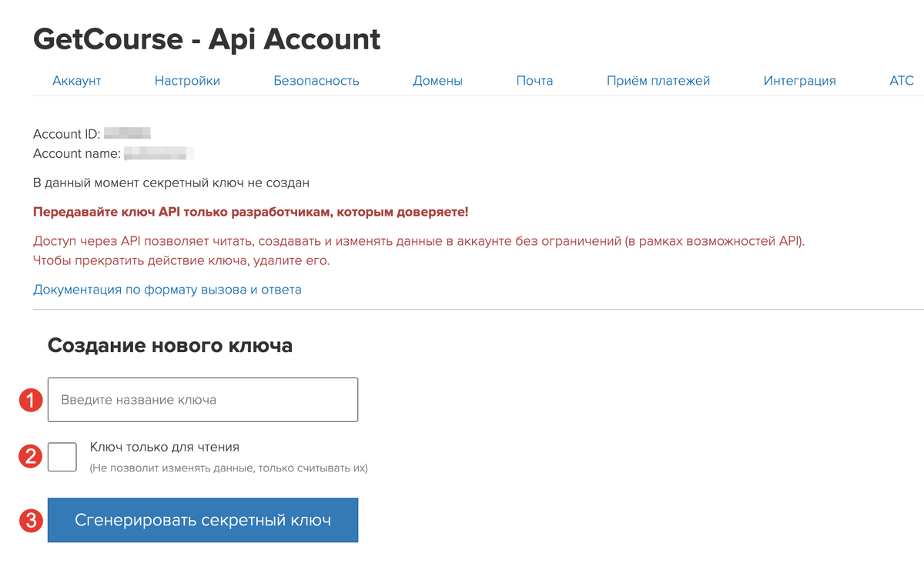Click the Создание нового ключа heading
The image size is (924, 577).
(x=170, y=345)
